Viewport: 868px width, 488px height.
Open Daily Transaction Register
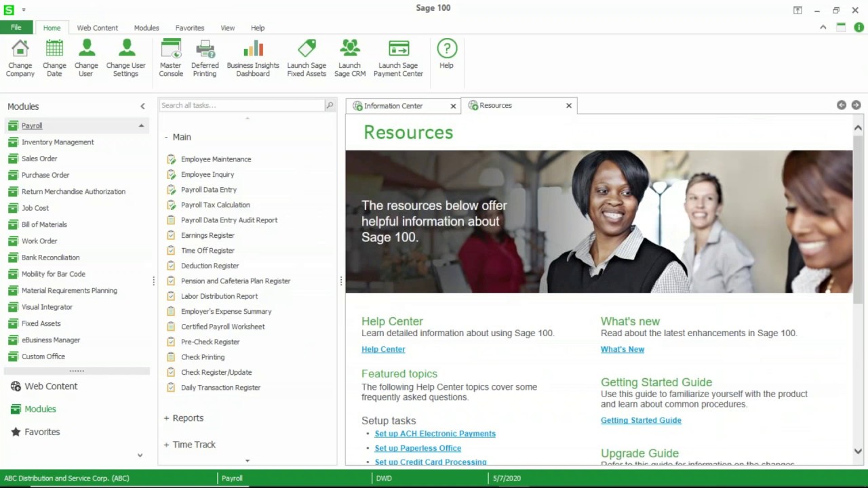coord(220,388)
